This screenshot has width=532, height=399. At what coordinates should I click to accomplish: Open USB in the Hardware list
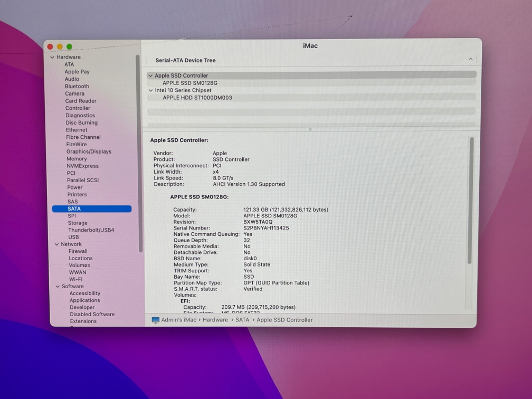(73, 237)
